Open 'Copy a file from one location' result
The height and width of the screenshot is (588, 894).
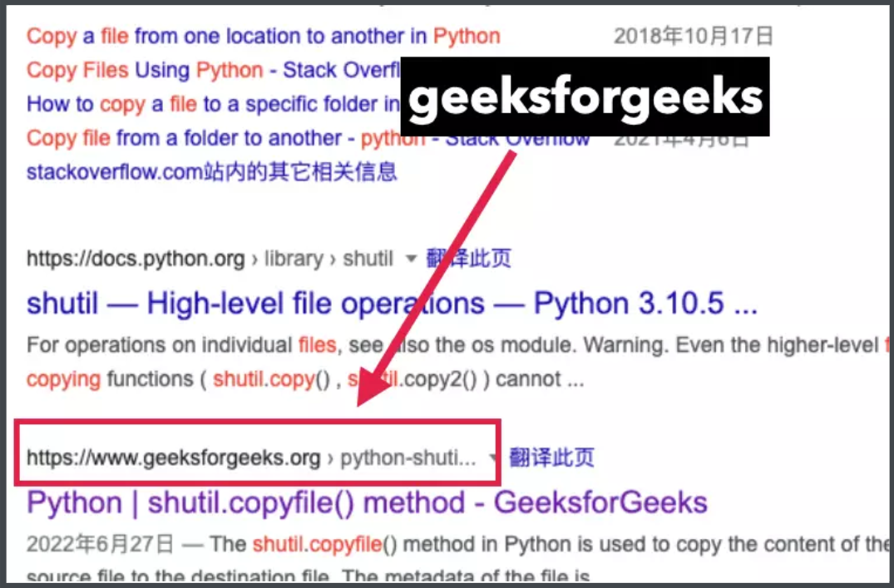pyautogui.click(x=264, y=37)
